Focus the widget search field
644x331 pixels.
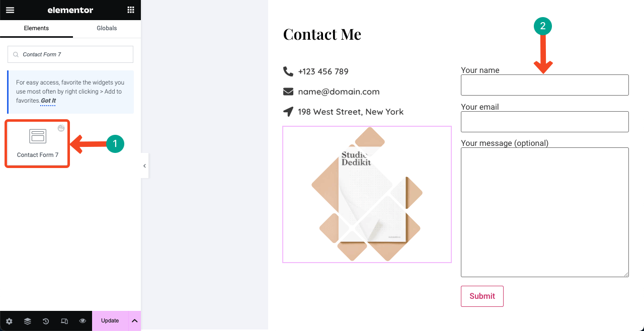tap(70, 54)
